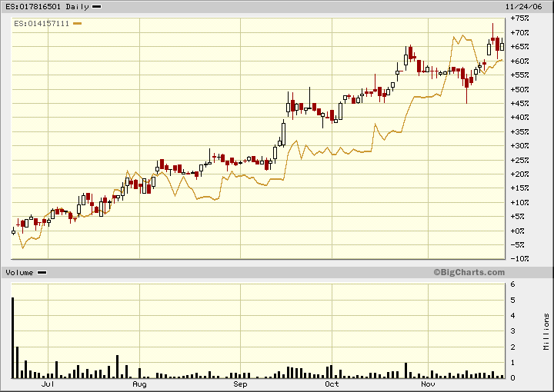Click the ES:017816501 Daily chart title
Screen dimensions: 554x392
pos(47,7)
